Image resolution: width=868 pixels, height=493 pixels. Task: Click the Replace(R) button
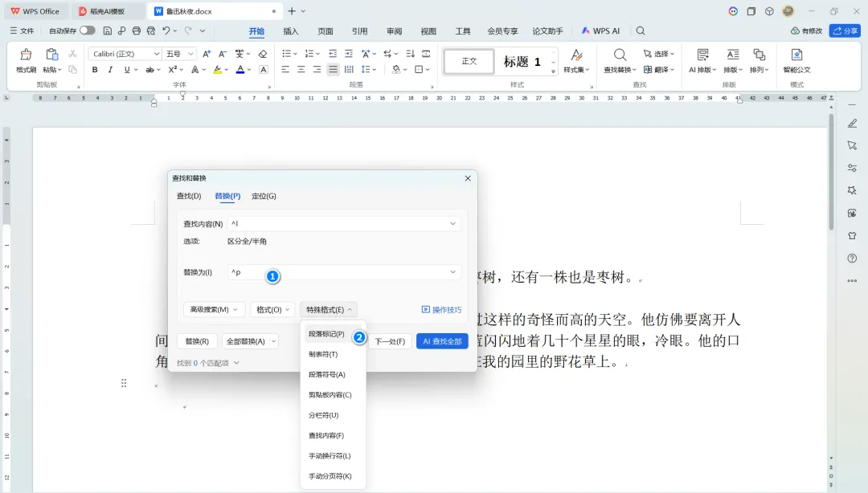click(x=197, y=341)
